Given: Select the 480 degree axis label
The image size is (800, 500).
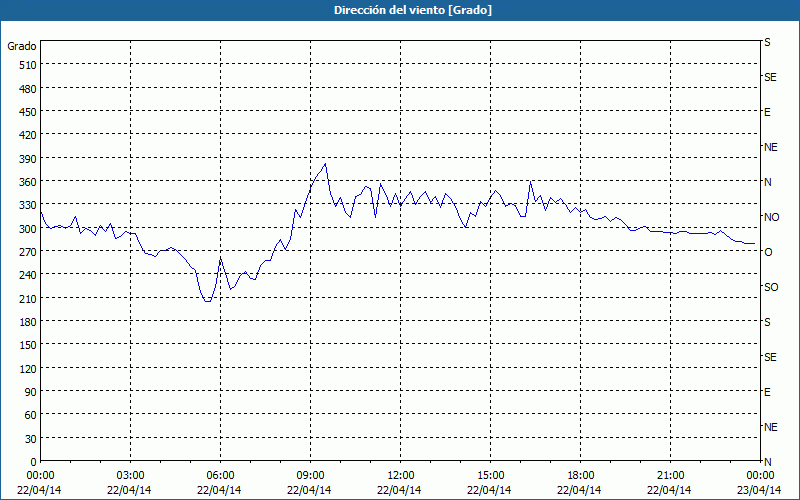Looking at the screenshot, I should pyautogui.click(x=28, y=89).
